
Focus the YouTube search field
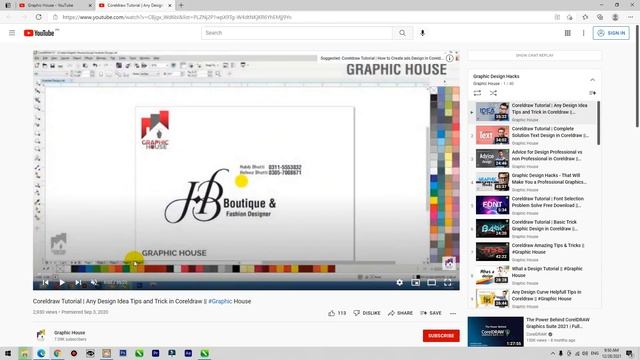297,33
